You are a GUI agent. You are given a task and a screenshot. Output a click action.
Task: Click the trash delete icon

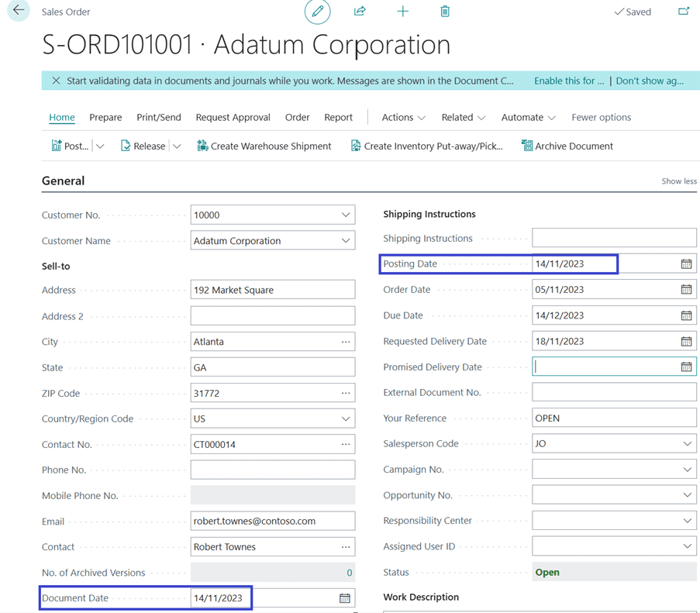pyautogui.click(x=445, y=12)
